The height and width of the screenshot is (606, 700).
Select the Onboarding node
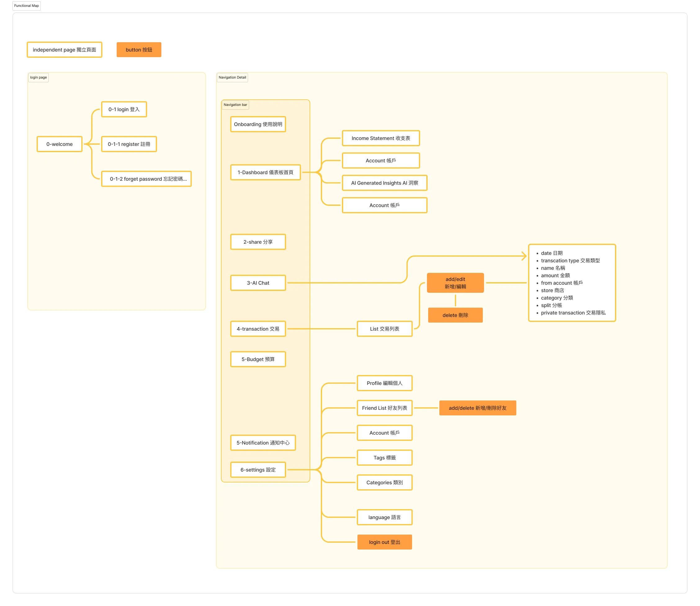click(x=258, y=124)
